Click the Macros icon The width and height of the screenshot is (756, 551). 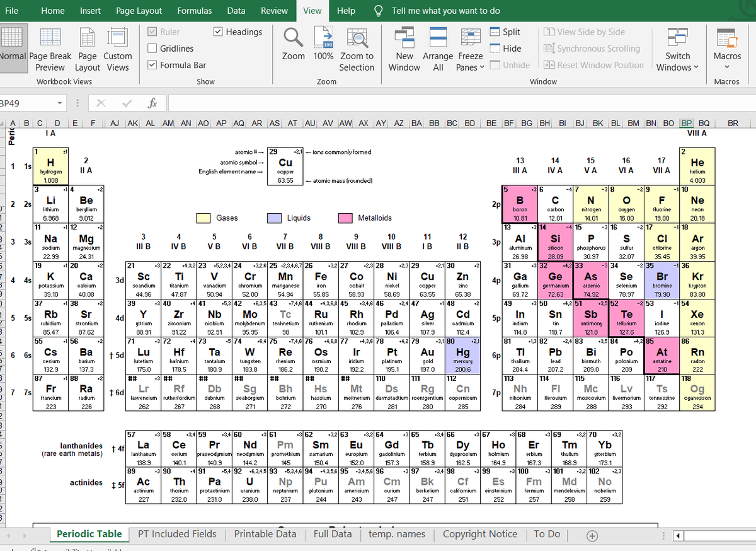point(727,37)
